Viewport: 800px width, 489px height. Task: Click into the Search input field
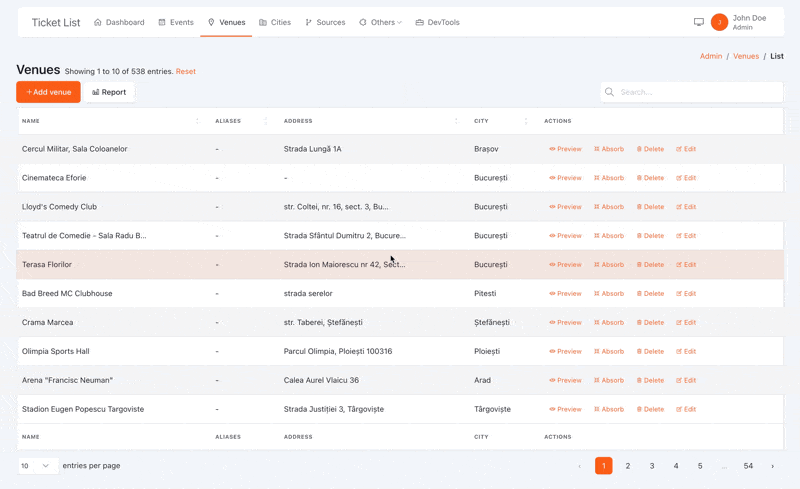pos(698,92)
